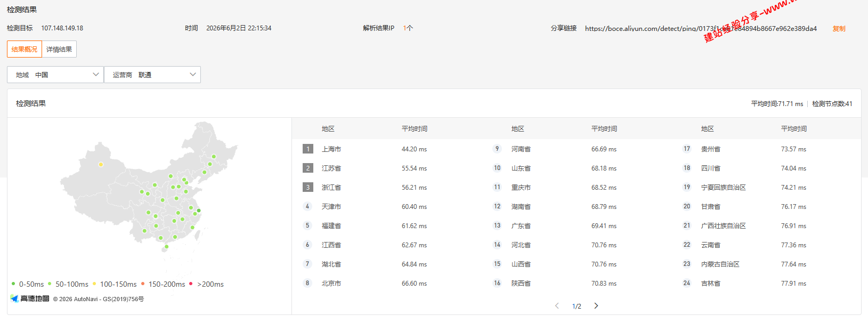868x323 pixels.
Task: Click the target IP 107.148.149.18
Action: (x=62, y=28)
